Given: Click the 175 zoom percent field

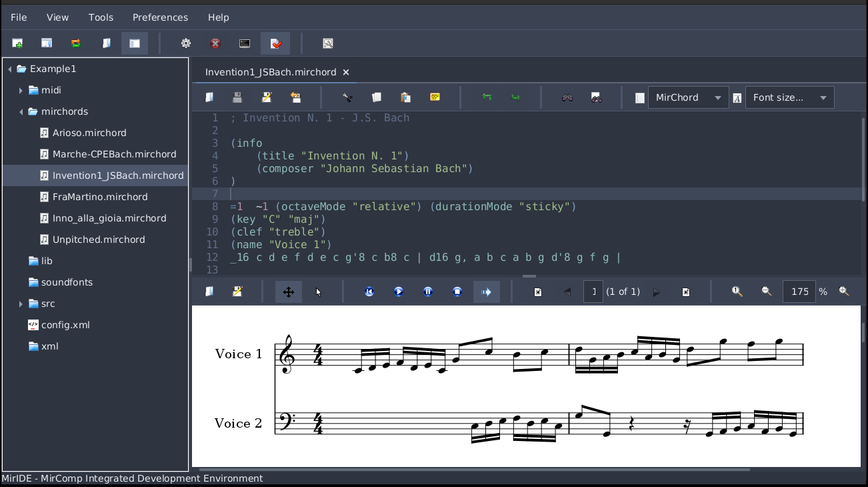Looking at the screenshot, I should click(799, 292).
